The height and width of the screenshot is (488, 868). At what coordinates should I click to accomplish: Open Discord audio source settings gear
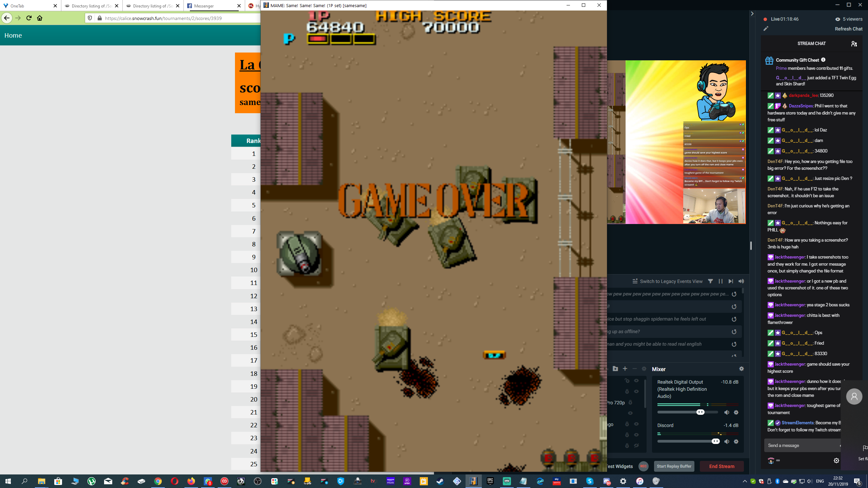tap(736, 442)
